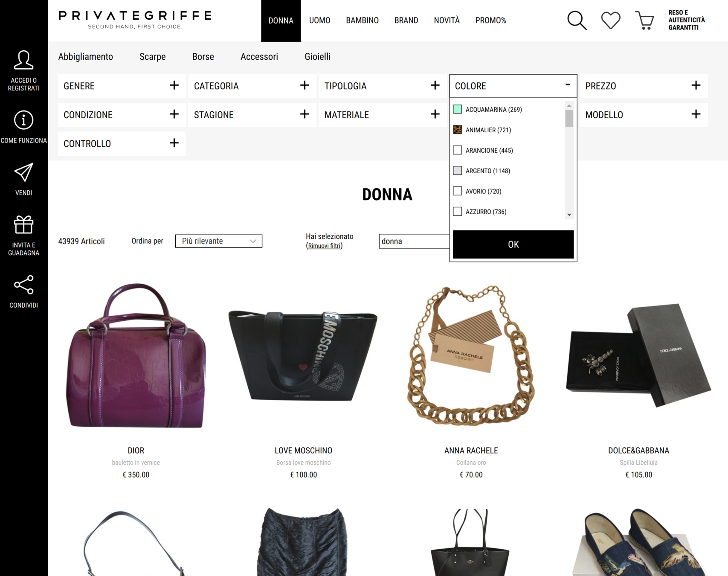
Task: Open the wishlist heart icon
Action: [611, 20]
